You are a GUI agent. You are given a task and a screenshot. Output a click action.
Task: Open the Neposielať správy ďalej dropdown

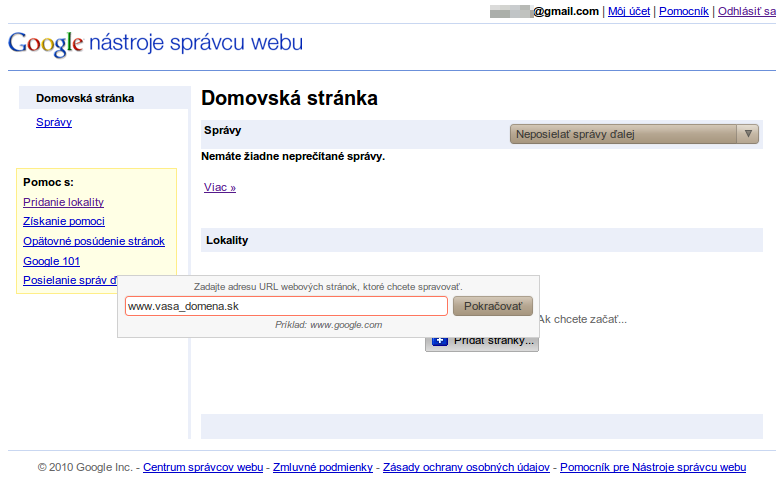(x=634, y=134)
